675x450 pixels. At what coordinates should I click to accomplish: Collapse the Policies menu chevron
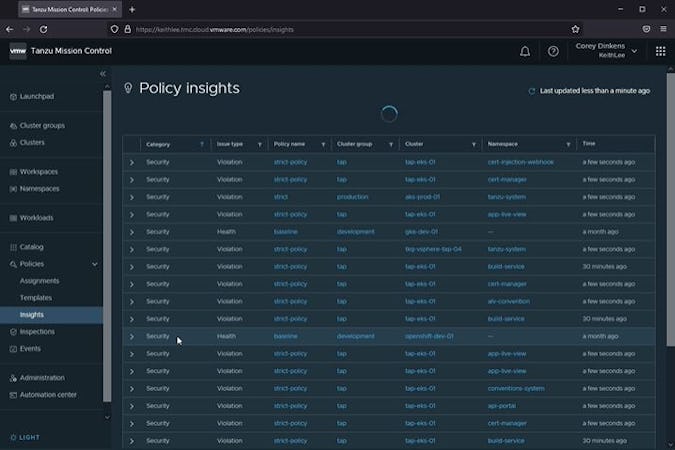coord(95,264)
